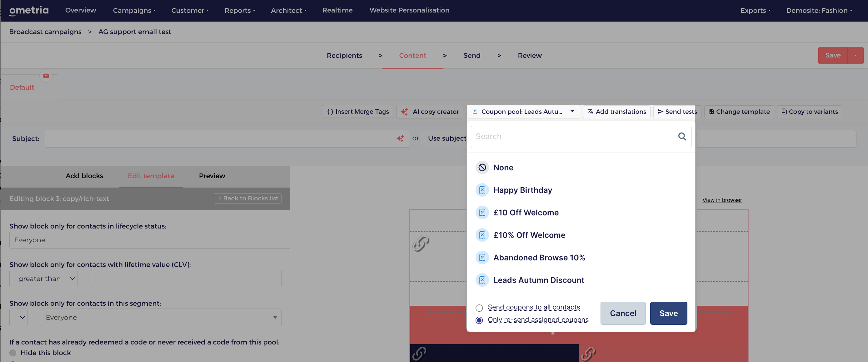Select Only re-send assigned coupons

pyautogui.click(x=479, y=320)
